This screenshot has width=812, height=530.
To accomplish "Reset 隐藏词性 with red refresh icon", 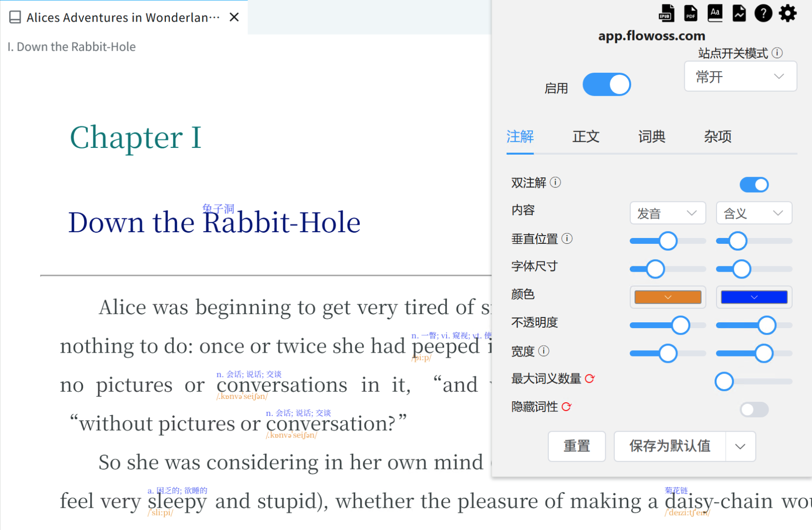I will [567, 407].
